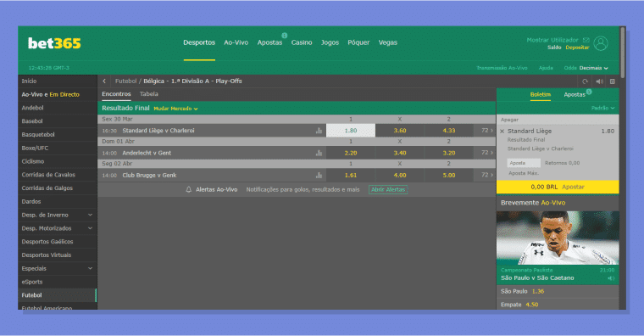Image resolution: width=644 pixels, height=336 pixels.
Task: Switch to the Tabela tab
Action: click(148, 94)
